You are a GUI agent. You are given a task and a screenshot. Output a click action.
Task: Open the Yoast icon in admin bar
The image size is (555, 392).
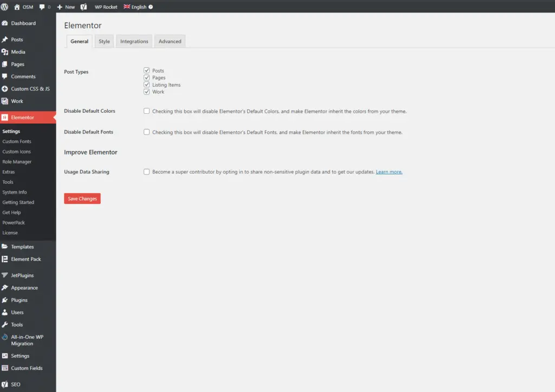(x=83, y=7)
